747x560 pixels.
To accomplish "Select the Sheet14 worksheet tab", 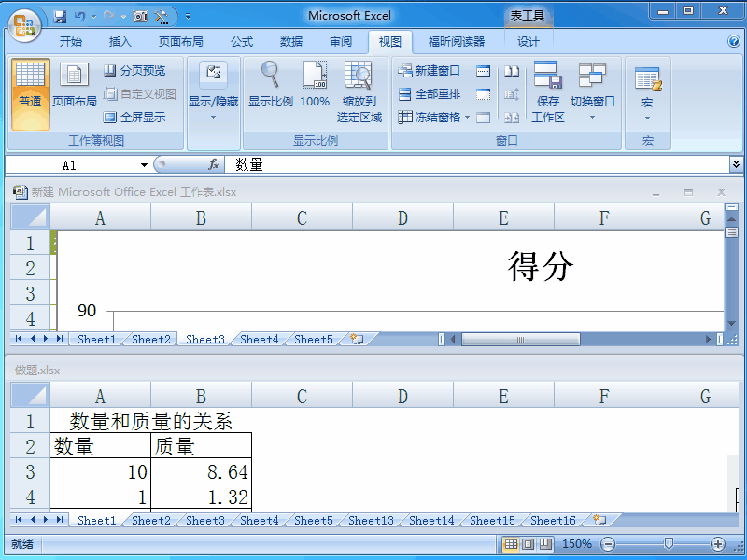I will (x=430, y=521).
